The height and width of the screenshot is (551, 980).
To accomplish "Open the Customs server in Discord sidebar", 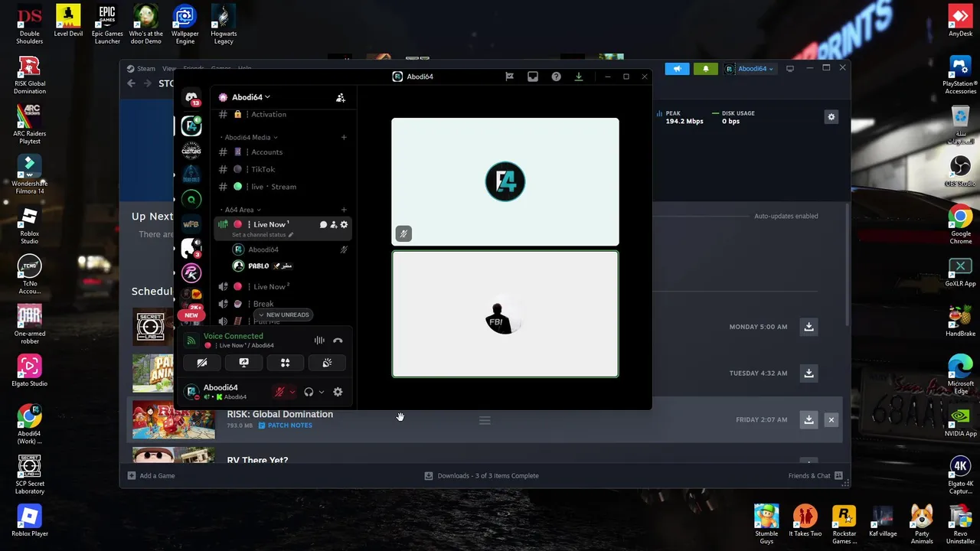I will tap(191, 150).
